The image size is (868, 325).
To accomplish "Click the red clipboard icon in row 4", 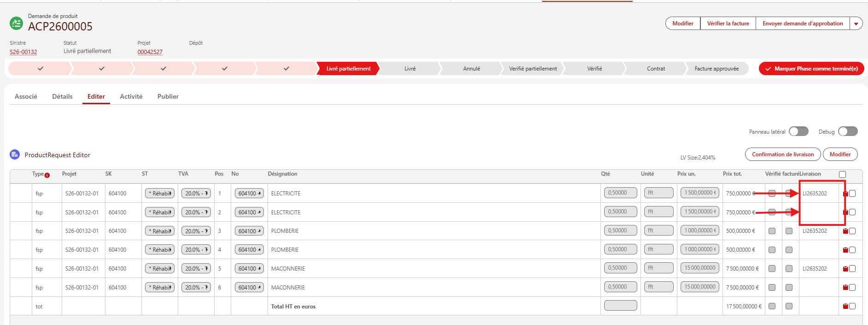I will click(845, 250).
